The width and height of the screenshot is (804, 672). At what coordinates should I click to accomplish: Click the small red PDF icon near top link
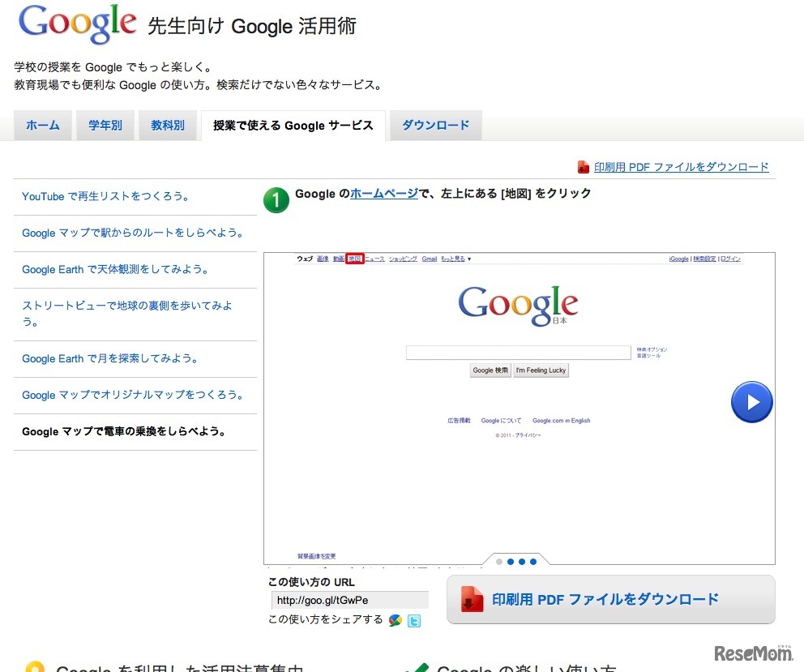tap(583, 167)
